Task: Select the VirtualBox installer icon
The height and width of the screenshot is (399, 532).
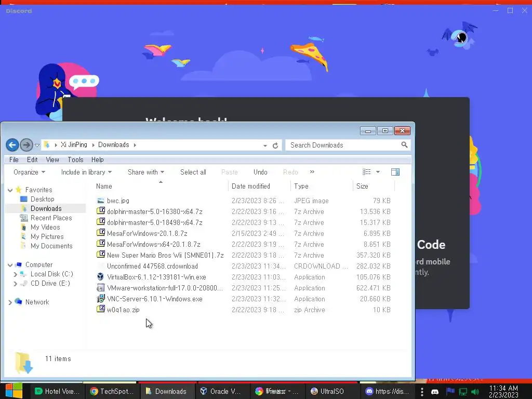Action: click(x=100, y=276)
